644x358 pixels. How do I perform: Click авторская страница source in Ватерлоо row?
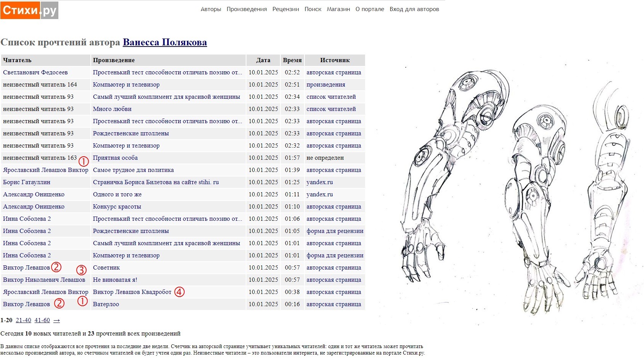pos(334,304)
